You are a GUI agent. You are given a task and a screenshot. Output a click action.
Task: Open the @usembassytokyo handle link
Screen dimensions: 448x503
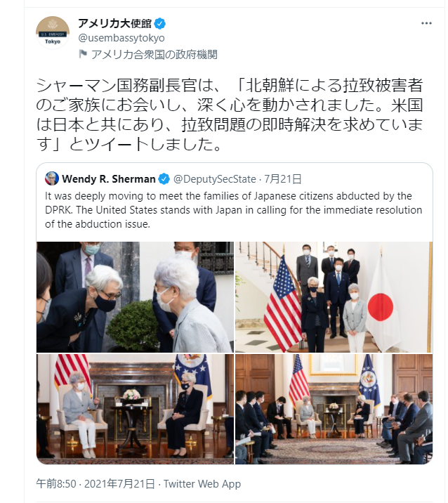tap(121, 38)
